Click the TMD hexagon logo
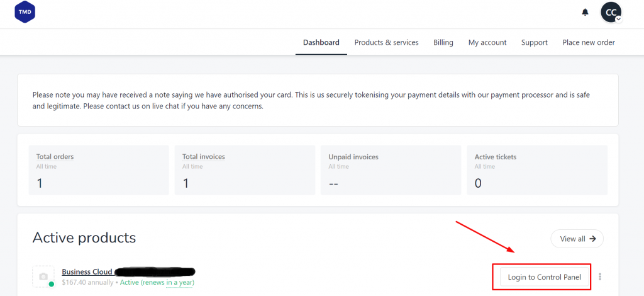Screen dimensions: 644x296 click(x=25, y=13)
